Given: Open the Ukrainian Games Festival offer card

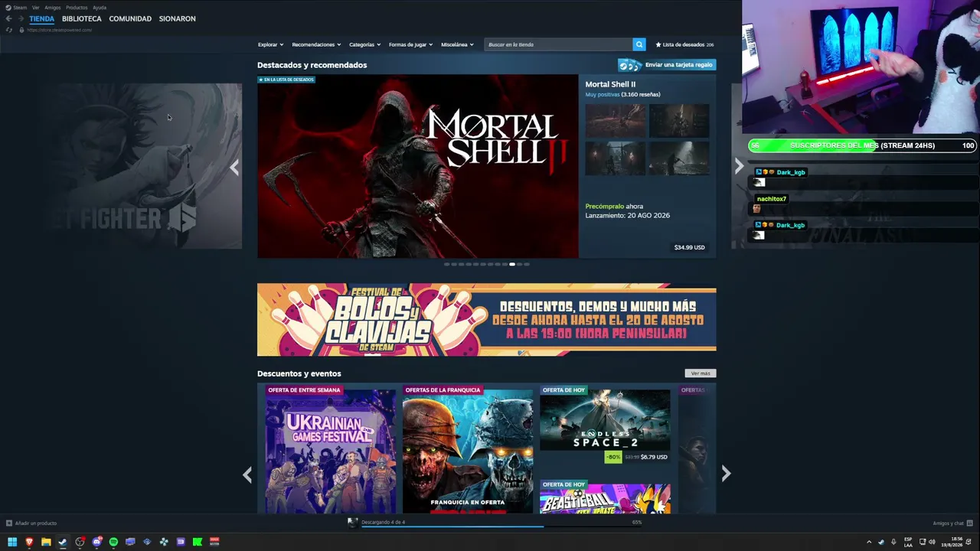Looking at the screenshot, I should [x=331, y=452].
